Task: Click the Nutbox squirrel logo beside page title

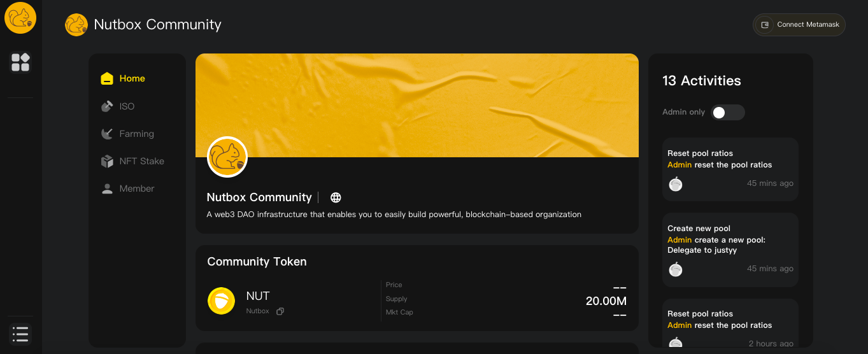Action: (x=76, y=25)
